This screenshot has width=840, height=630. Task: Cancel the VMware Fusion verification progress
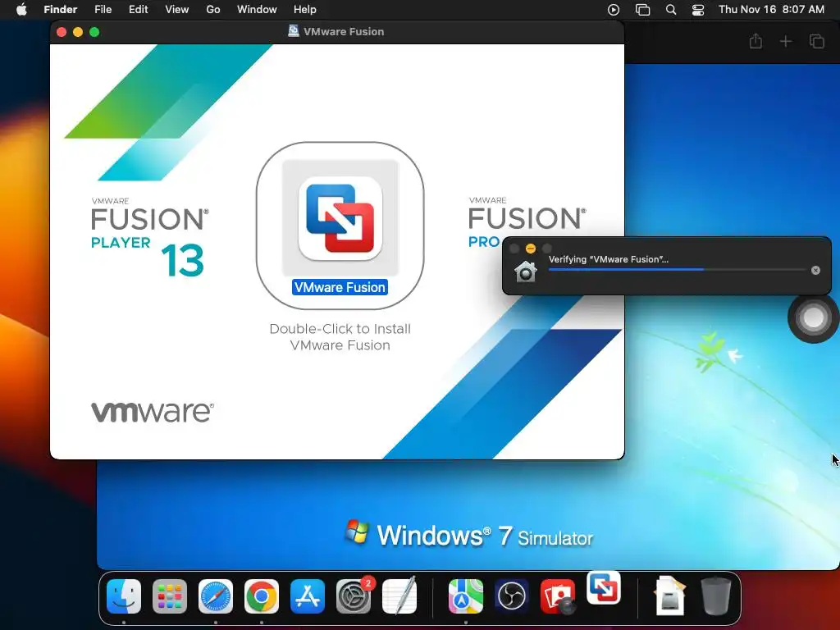click(x=815, y=271)
